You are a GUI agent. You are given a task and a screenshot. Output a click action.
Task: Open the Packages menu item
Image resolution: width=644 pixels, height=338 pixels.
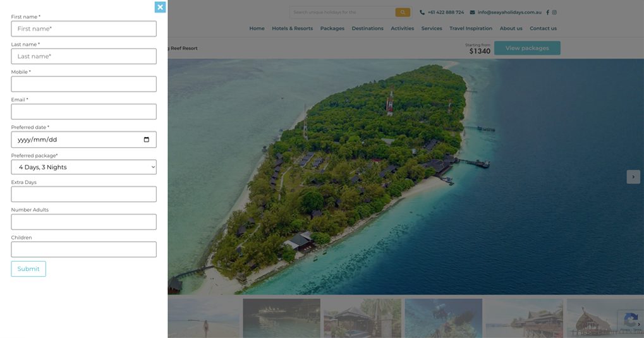coord(332,28)
